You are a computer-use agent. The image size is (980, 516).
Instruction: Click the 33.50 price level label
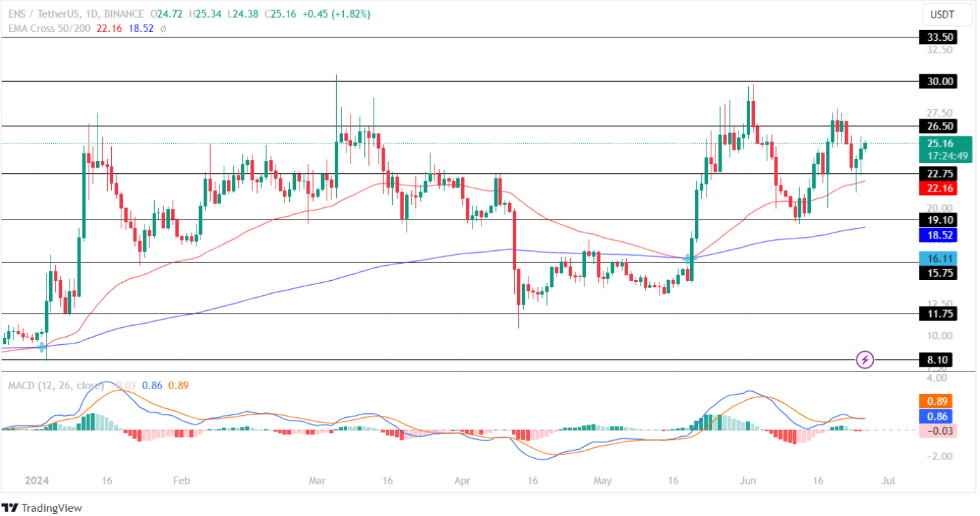point(940,37)
